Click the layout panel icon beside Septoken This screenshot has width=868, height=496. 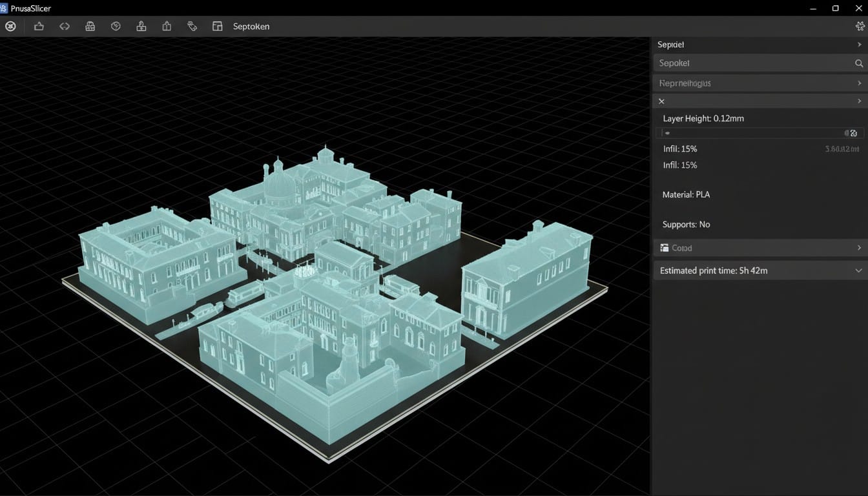point(217,26)
